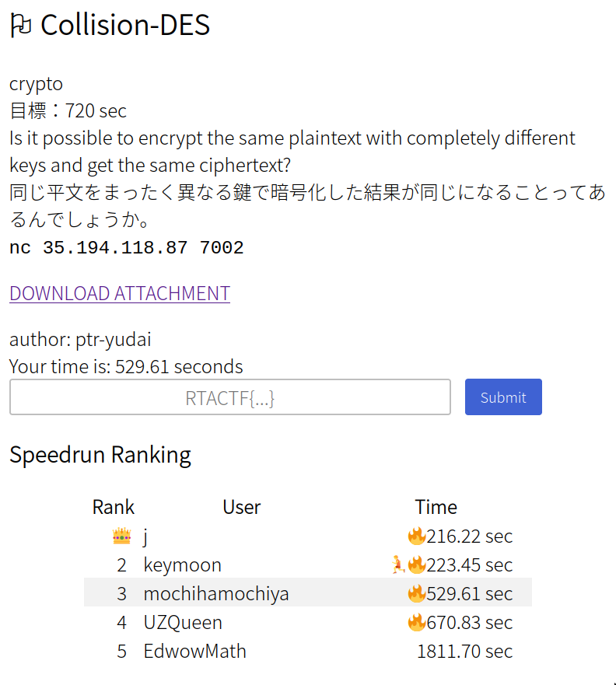The image size is (616, 685).
Task: Select user UZQueen in the ranking
Action: click(x=183, y=623)
